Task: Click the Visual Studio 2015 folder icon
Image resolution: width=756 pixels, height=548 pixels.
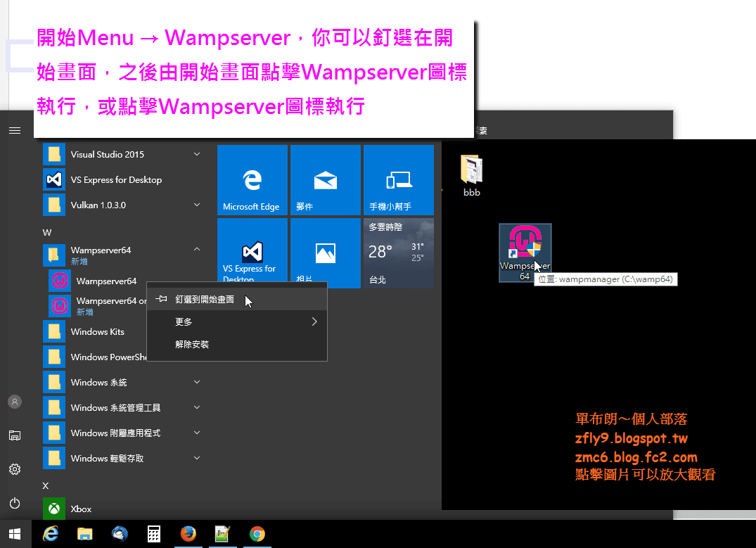Action: 54,154
